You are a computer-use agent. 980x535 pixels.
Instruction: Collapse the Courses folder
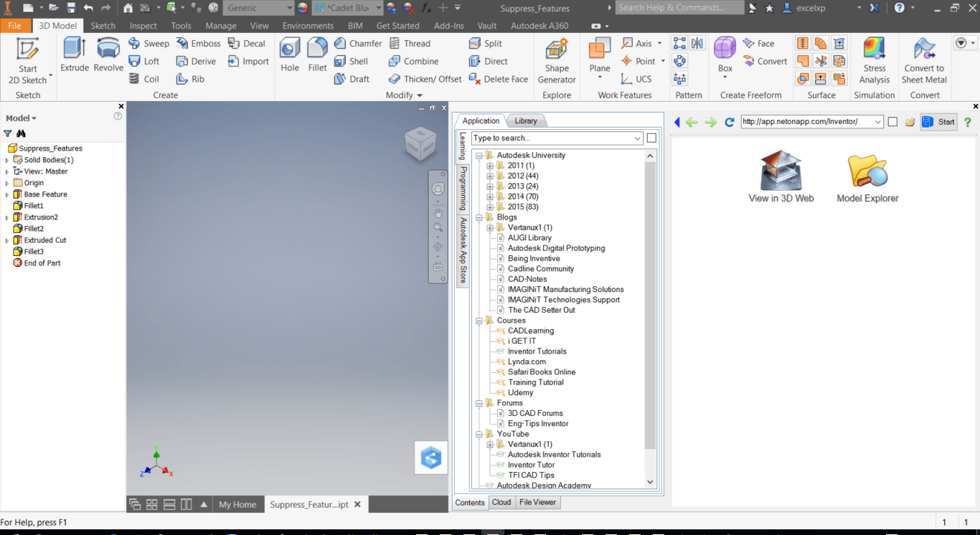[x=479, y=321]
